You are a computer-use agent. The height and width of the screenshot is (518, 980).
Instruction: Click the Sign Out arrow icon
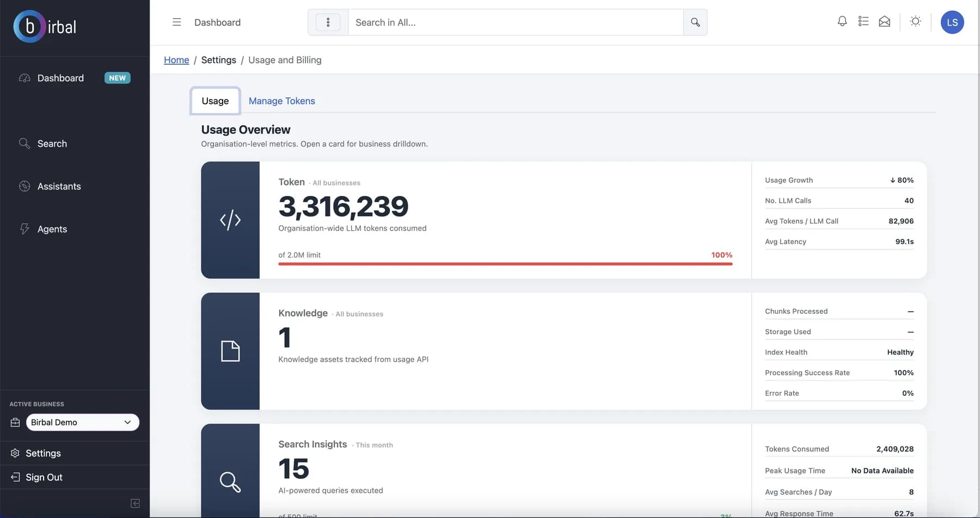point(15,477)
